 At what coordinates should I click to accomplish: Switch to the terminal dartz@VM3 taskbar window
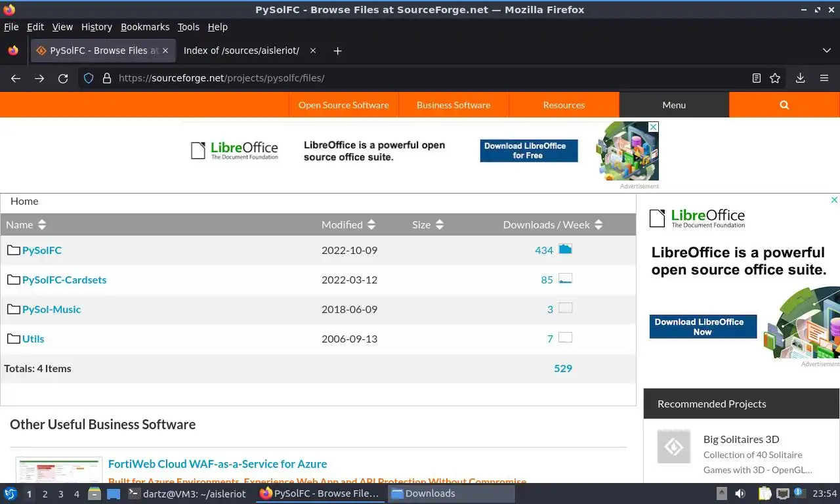pyautogui.click(x=188, y=493)
